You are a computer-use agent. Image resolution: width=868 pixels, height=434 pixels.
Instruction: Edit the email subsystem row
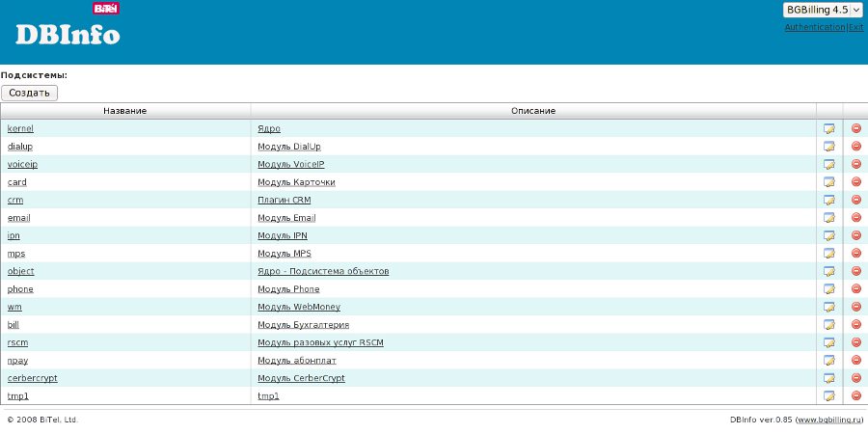829,218
